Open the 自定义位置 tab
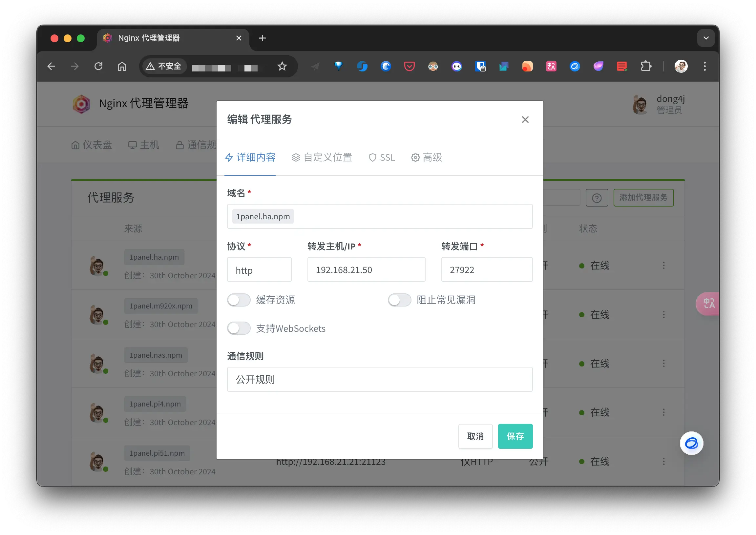This screenshot has height=535, width=756. point(322,157)
